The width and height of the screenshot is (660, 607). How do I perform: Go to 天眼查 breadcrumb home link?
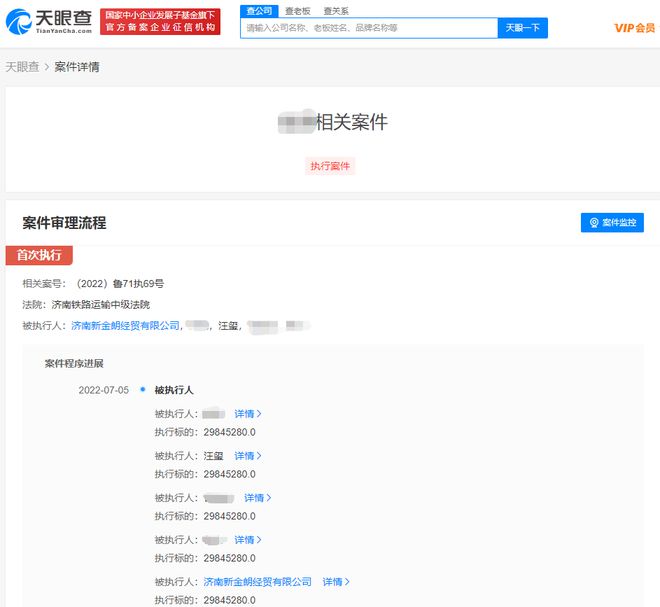pyautogui.click(x=23, y=67)
